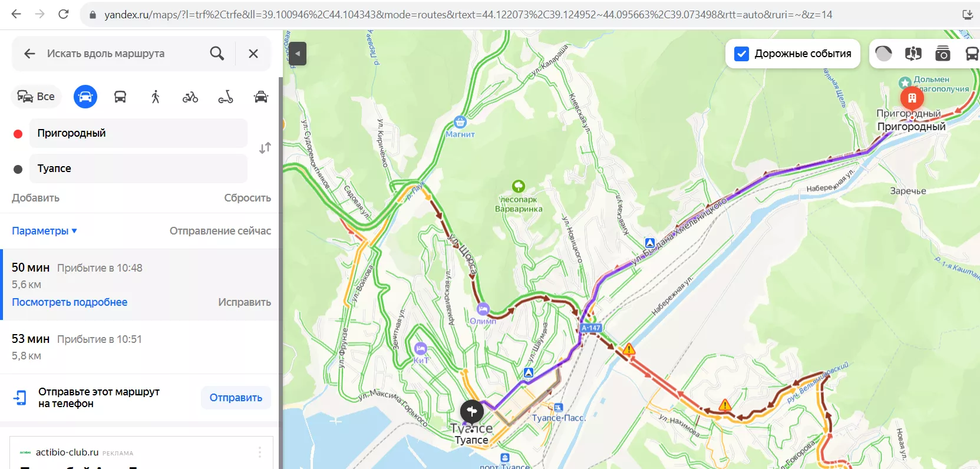Open the Отправление сейчас departure time selector

coord(220,231)
